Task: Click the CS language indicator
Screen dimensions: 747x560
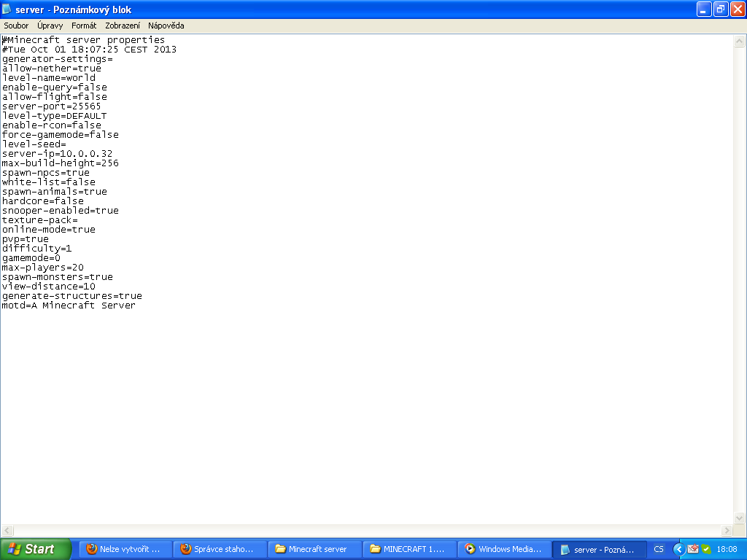Action: click(659, 549)
